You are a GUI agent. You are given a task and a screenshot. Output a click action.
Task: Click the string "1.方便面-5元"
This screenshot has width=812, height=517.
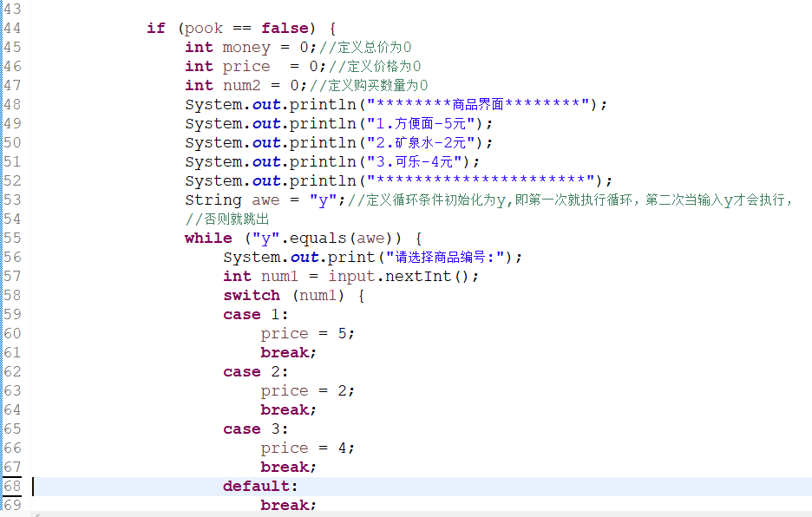click(421, 124)
